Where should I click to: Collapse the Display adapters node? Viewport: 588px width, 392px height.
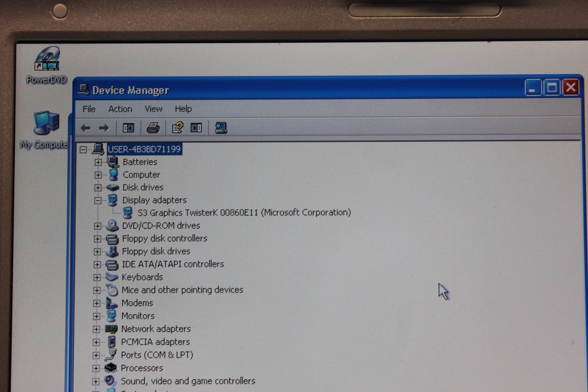(x=98, y=200)
